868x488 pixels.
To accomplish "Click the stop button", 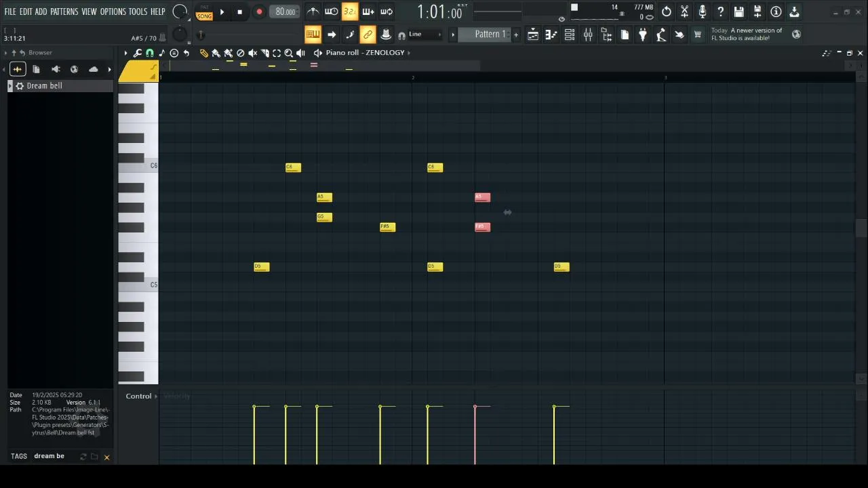I will pyautogui.click(x=239, y=12).
